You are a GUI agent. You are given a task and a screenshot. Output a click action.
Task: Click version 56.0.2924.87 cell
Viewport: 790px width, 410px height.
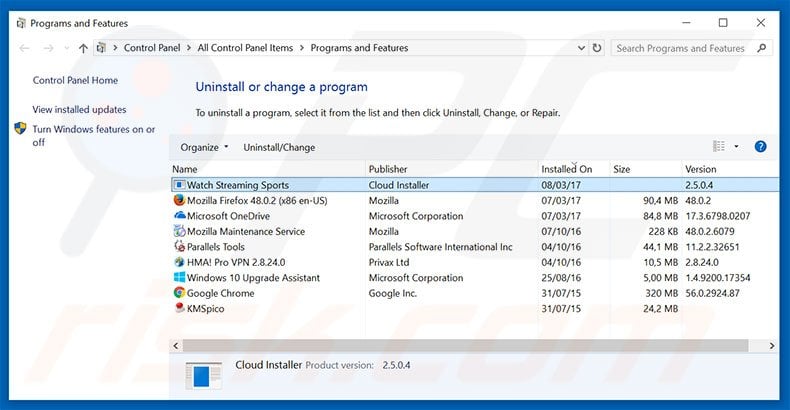712,293
